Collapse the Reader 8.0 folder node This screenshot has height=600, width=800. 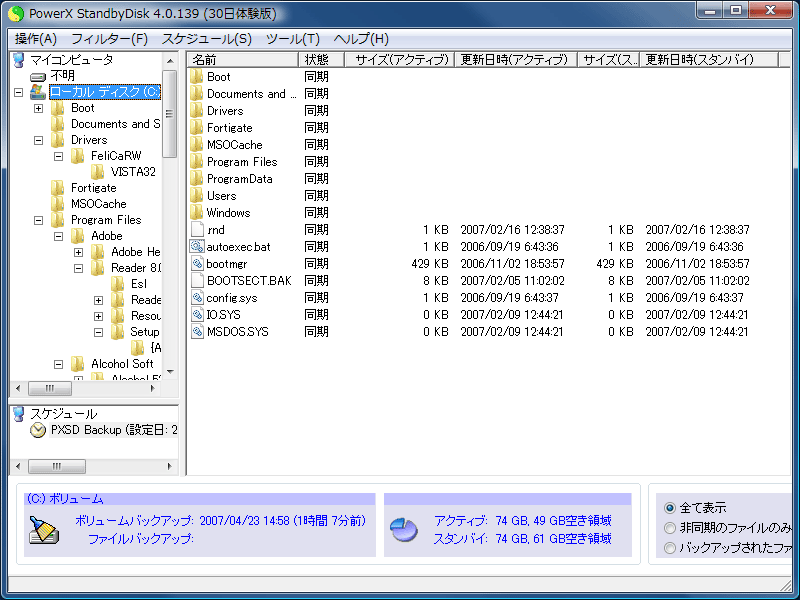point(79,268)
